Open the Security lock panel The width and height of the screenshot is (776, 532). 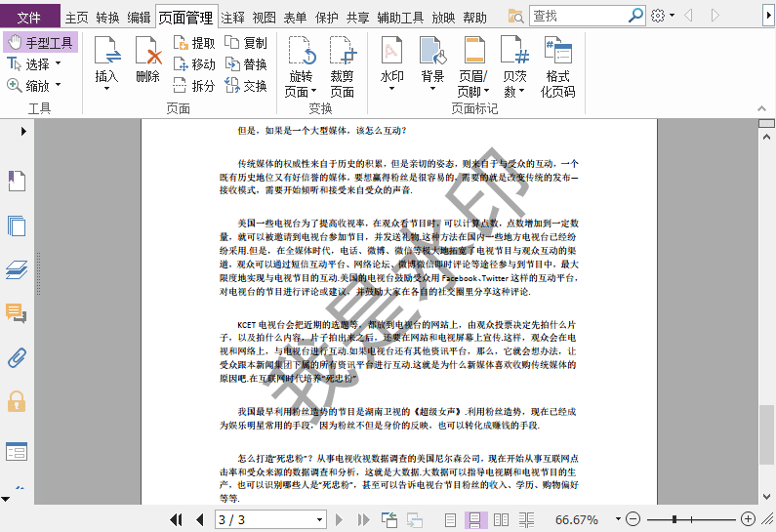[17, 402]
